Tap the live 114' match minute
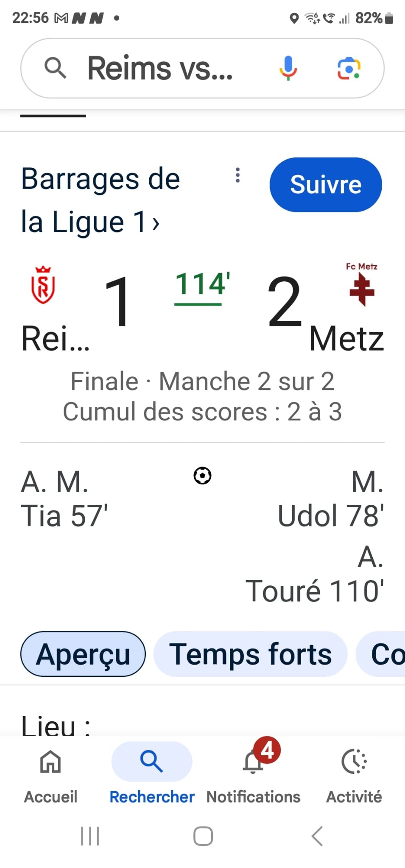Viewport: 405px width, 868px height. tap(202, 285)
